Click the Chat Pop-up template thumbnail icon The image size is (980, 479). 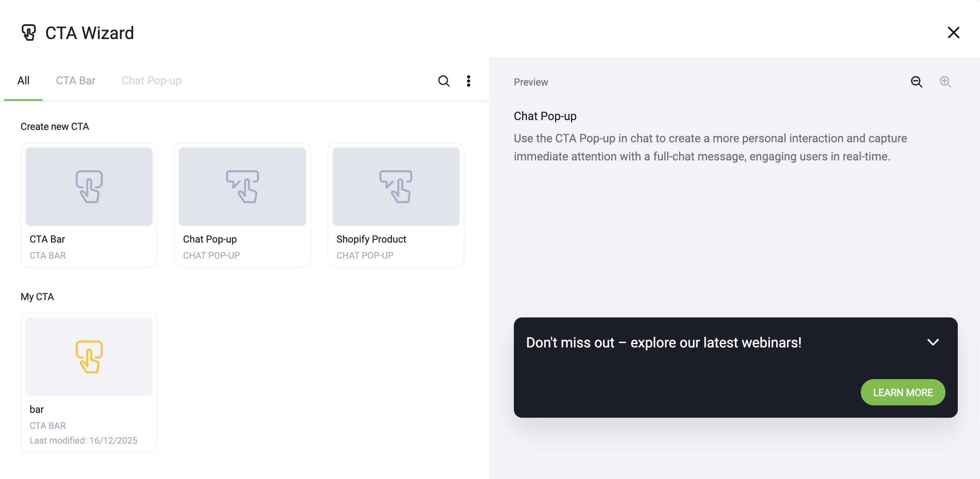pos(242,186)
